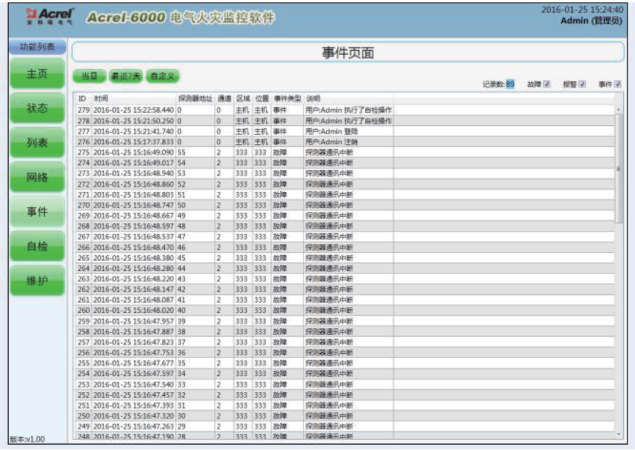Click the 探测器地址 column header

pyautogui.click(x=194, y=99)
